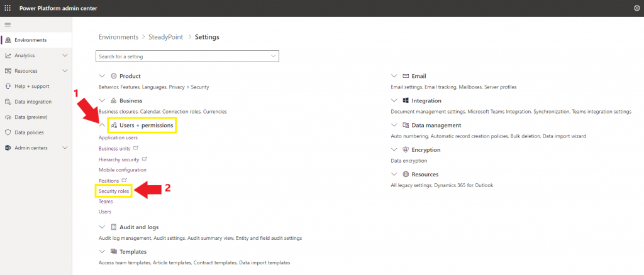The height and width of the screenshot is (275, 644).
Task: Open the Users link
Action: [x=105, y=212]
